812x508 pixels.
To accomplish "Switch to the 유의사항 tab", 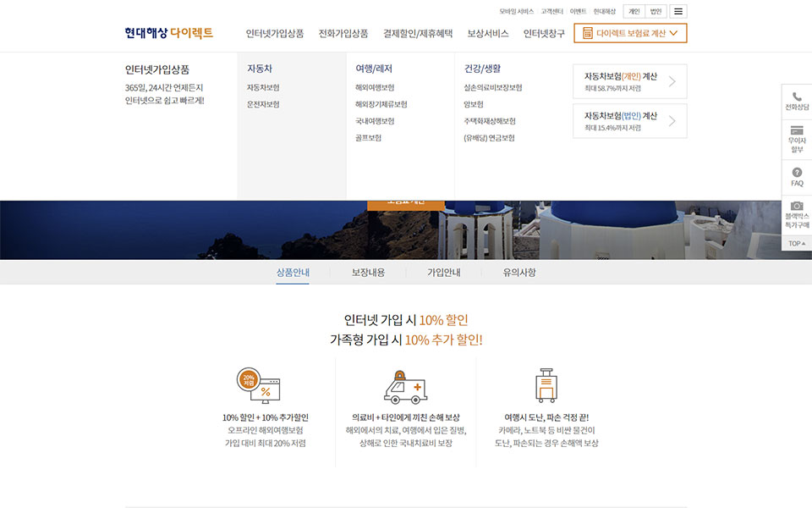I will tap(518, 273).
